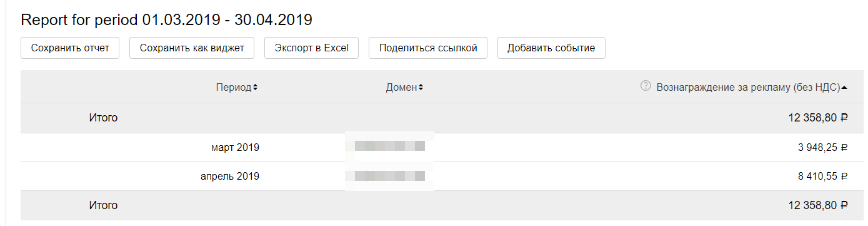Click blurred domain in март row
Screen dimensions: 868x226
(390, 147)
